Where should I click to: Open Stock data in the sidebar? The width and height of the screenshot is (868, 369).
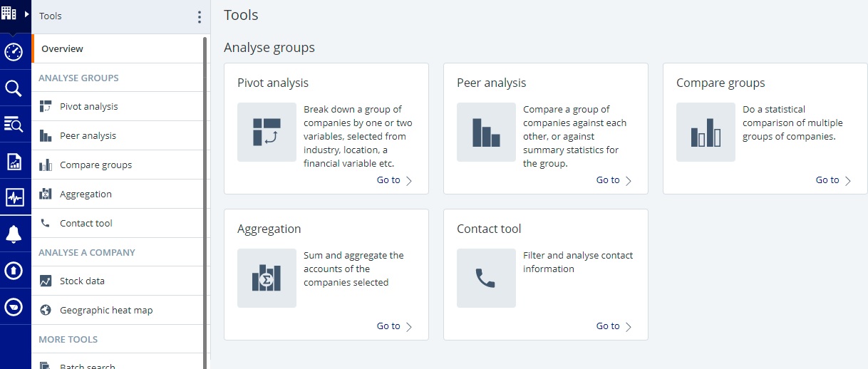click(x=82, y=281)
